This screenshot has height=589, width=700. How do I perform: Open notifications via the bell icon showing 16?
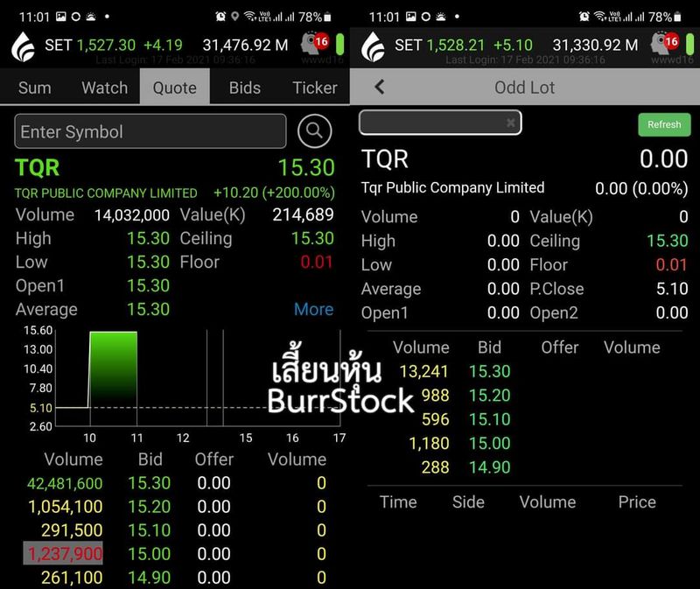pos(308,42)
